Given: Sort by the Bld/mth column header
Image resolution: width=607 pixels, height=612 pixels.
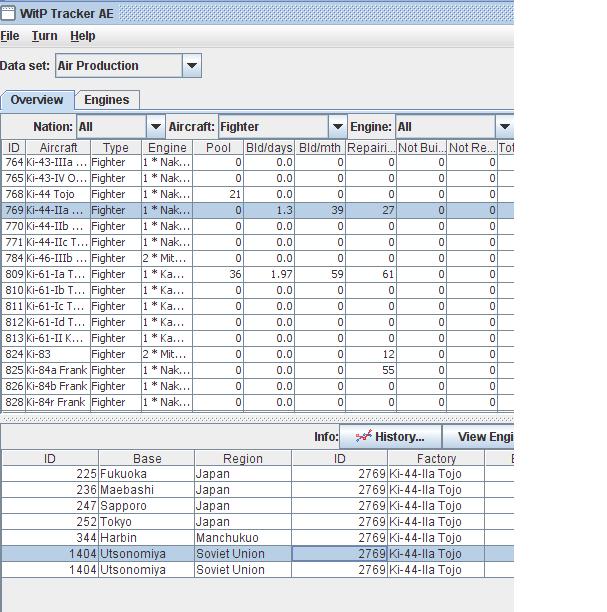Looking at the screenshot, I should [320, 148].
